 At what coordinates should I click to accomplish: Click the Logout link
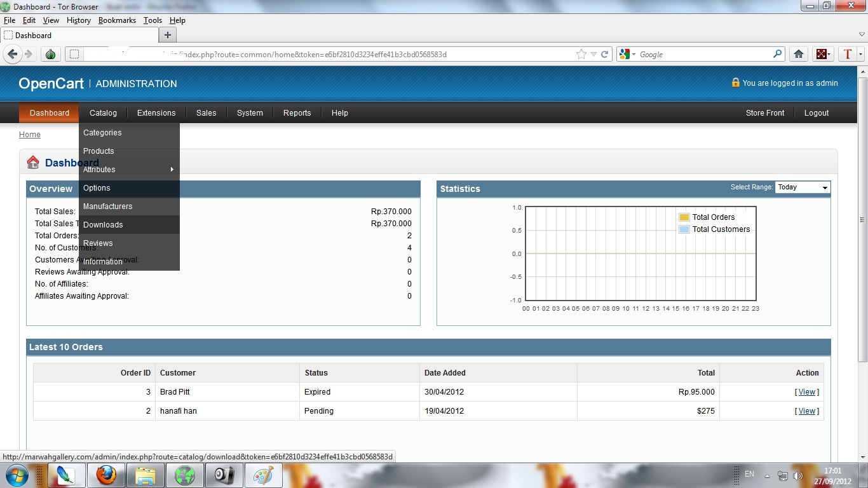[817, 113]
